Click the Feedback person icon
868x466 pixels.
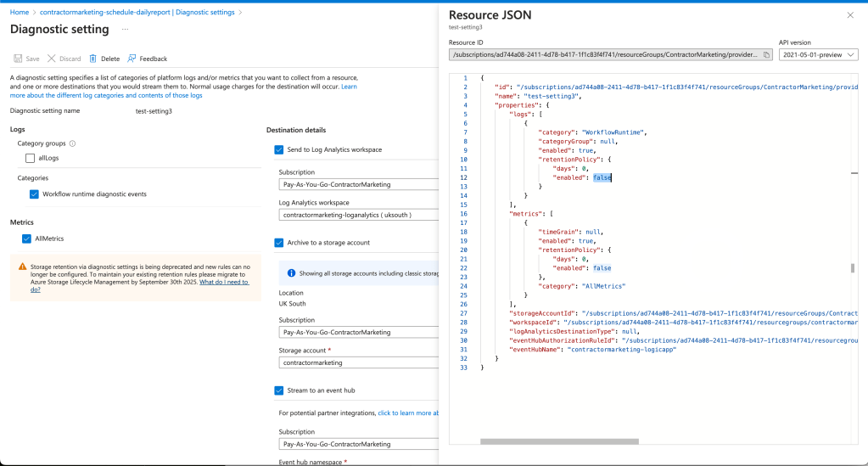click(132, 59)
